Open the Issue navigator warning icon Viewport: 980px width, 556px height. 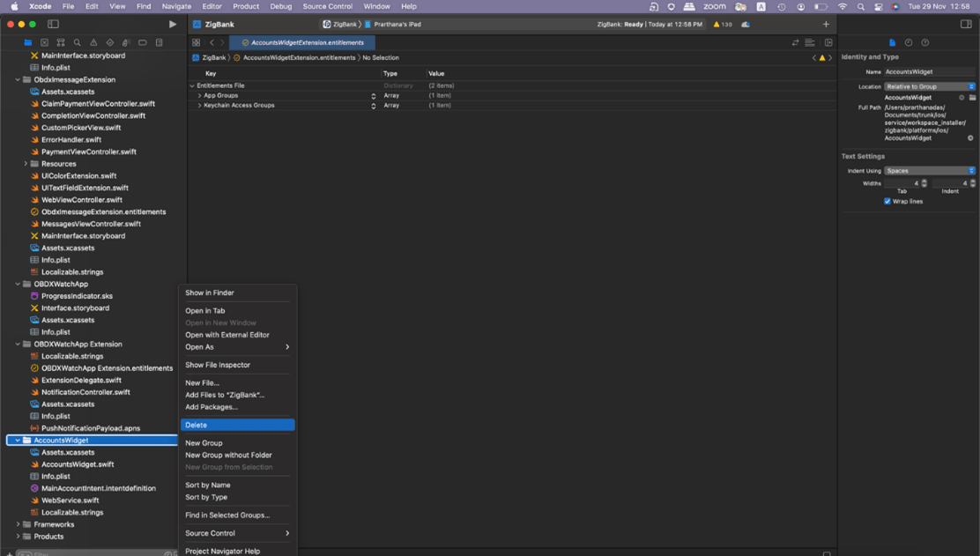[93, 42]
